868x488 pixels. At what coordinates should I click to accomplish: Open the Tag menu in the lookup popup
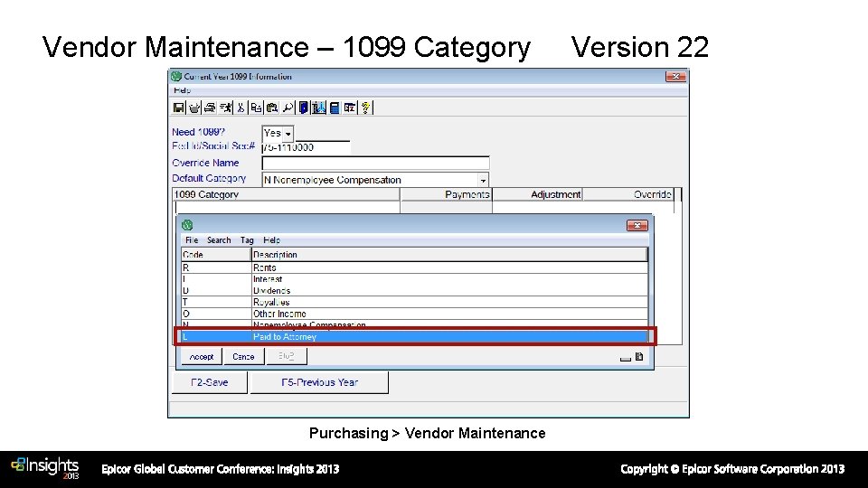pos(247,240)
